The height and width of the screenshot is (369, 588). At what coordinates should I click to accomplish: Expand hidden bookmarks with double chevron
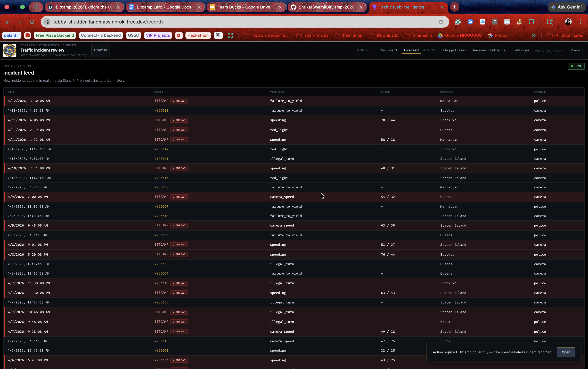click(534, 35)
